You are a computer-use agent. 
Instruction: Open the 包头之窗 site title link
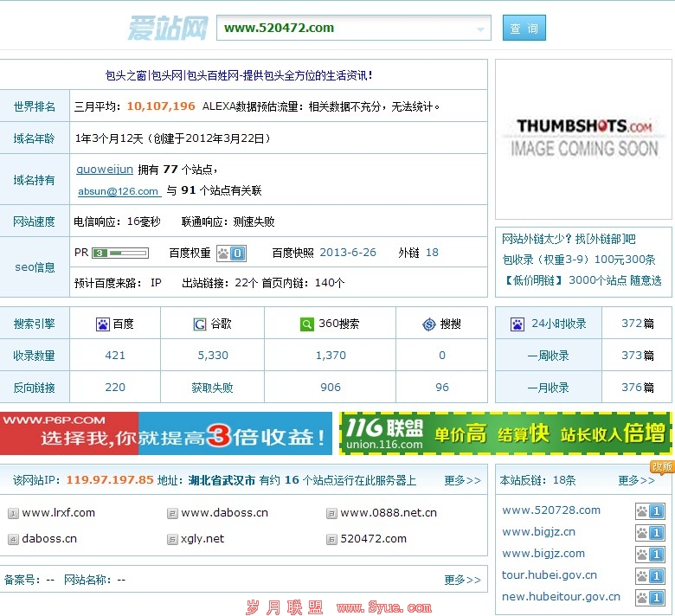[x=239, y=75]
